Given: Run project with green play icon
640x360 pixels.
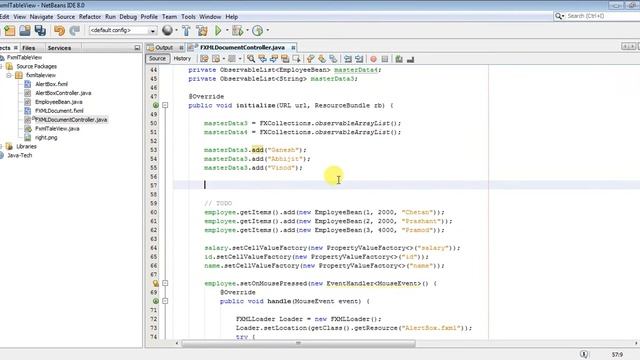Looking at the screenshot, I should (x=218, y=31).
